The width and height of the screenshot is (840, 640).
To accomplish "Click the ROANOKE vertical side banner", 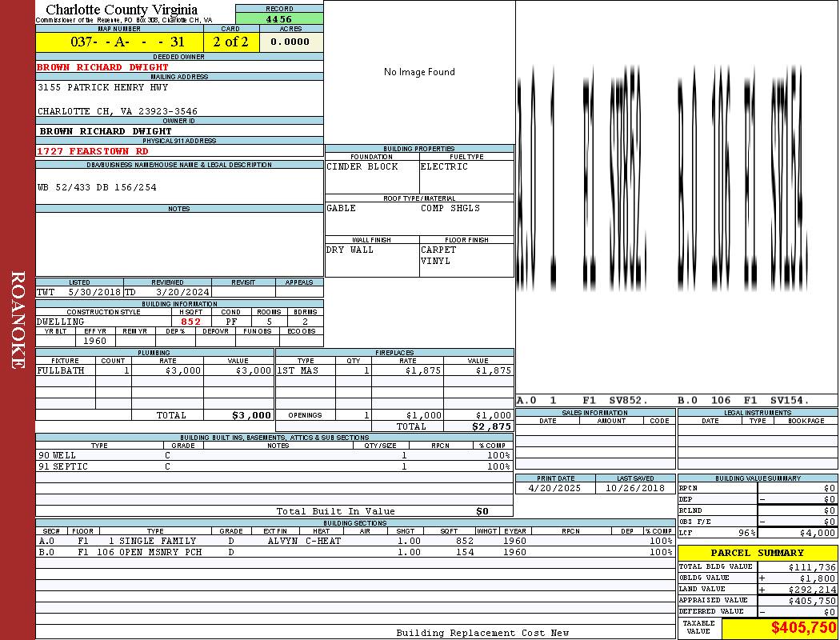I will click(x=18, y=320).
